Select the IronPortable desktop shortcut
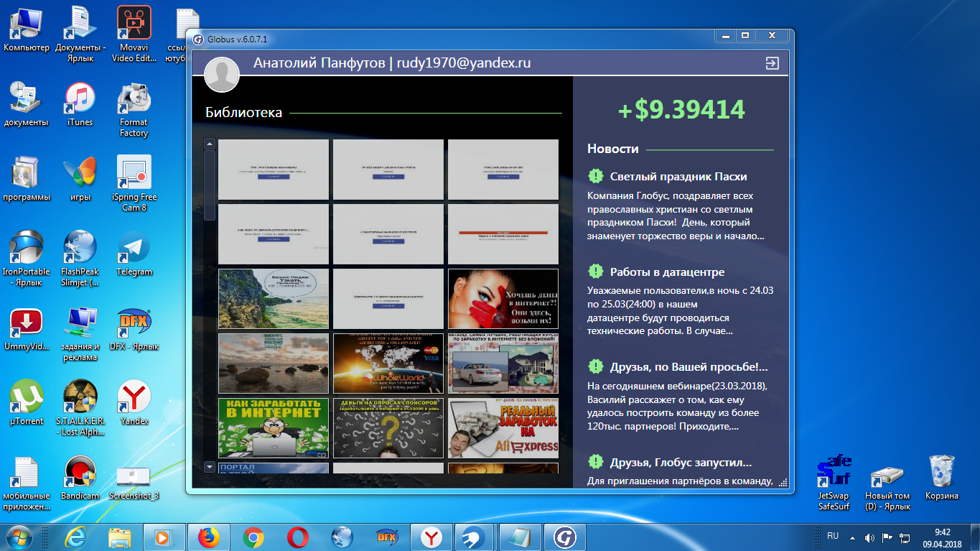 pyautogui.click(x=27, y=258)
